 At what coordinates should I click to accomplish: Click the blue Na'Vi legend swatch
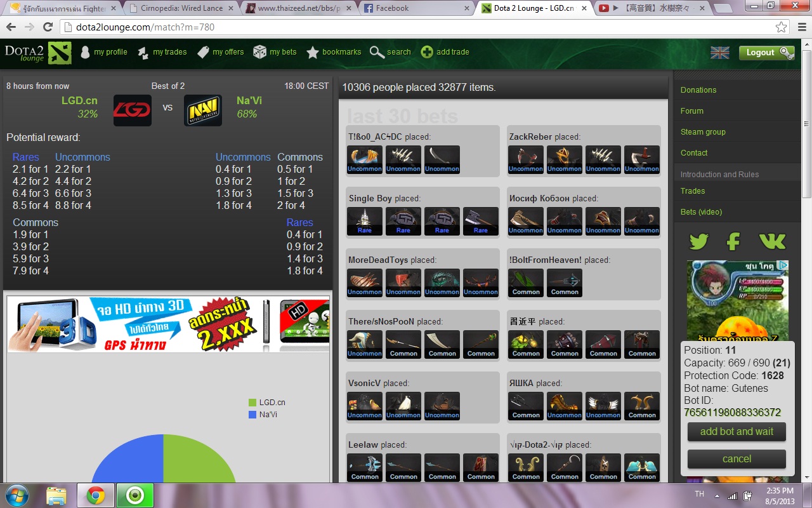[x=252, y=415]
